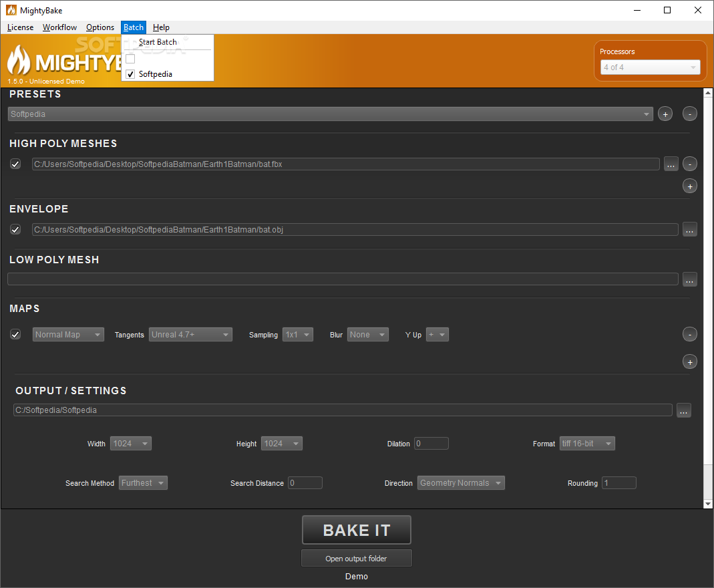This screenshot has width=714, height=588.
Task: Open the Width 1024 dropdown
Action: pos(131,444)
